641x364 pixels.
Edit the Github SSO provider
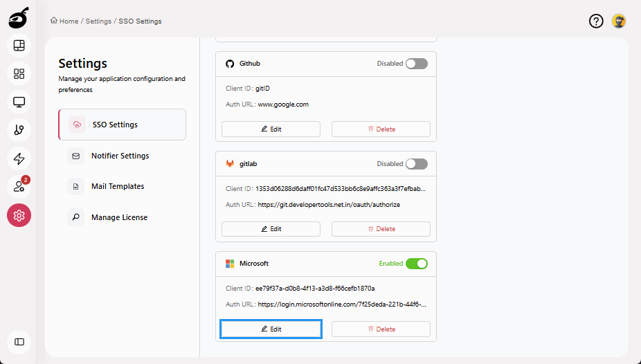(271, 129)
